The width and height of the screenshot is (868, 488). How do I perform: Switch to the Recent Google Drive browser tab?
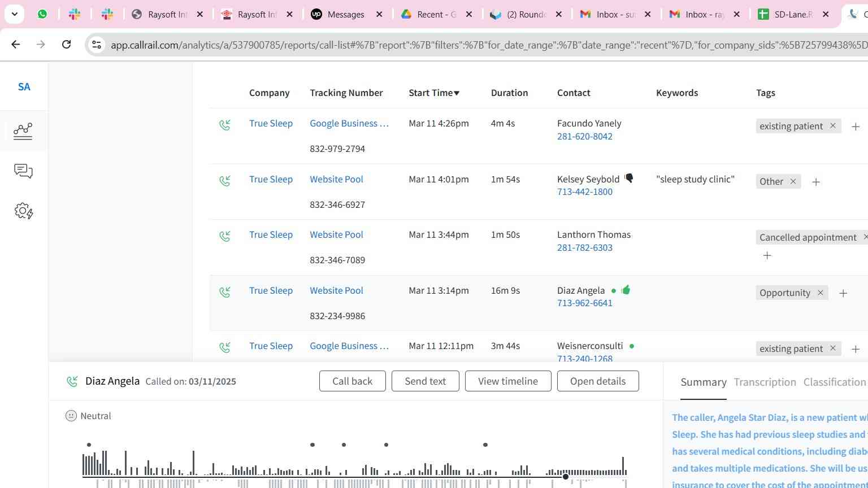[x=436, y=14]
